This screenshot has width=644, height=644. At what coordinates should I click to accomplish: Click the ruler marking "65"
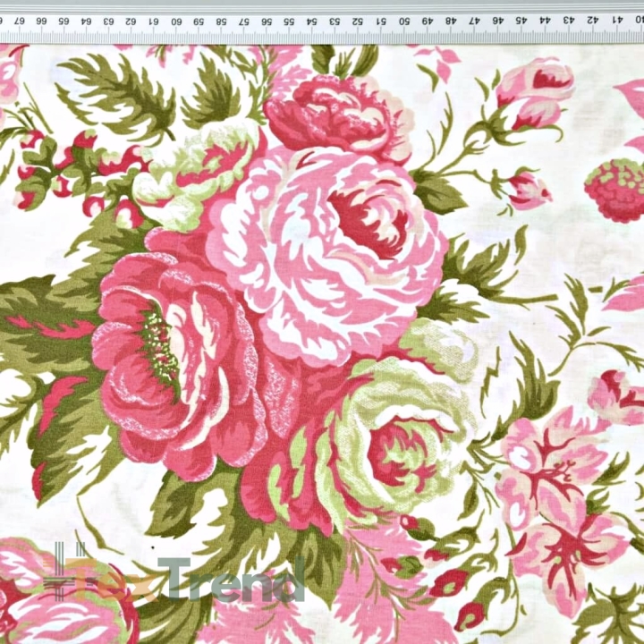(x=64, y=21)
